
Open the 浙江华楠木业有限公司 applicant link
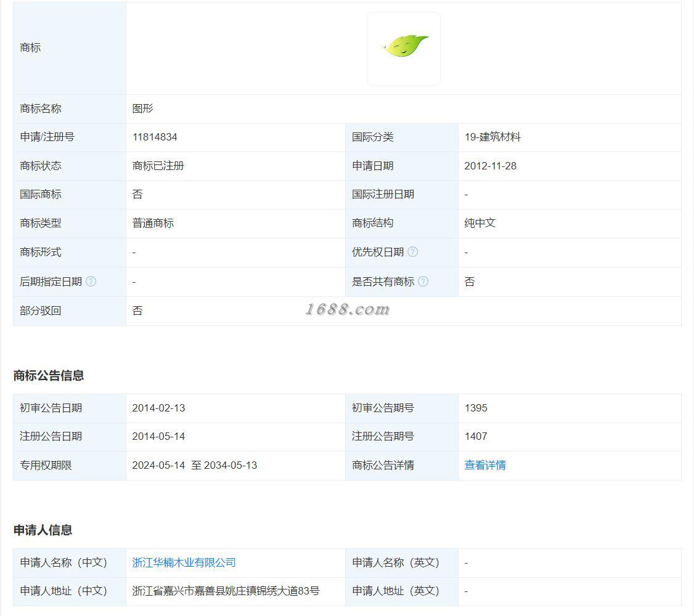184,562
